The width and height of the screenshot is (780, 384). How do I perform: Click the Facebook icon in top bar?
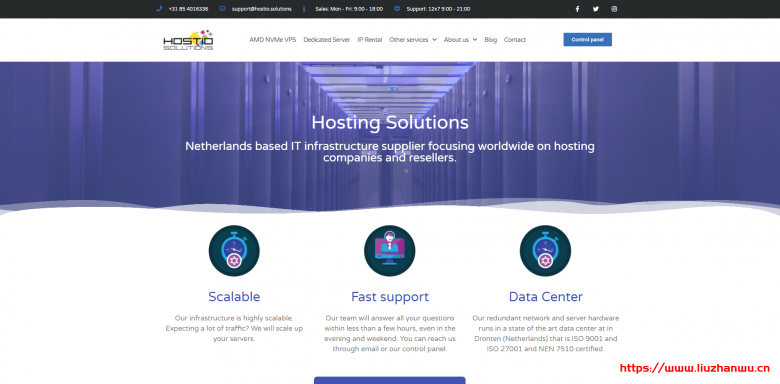click(x=577, y=9)
